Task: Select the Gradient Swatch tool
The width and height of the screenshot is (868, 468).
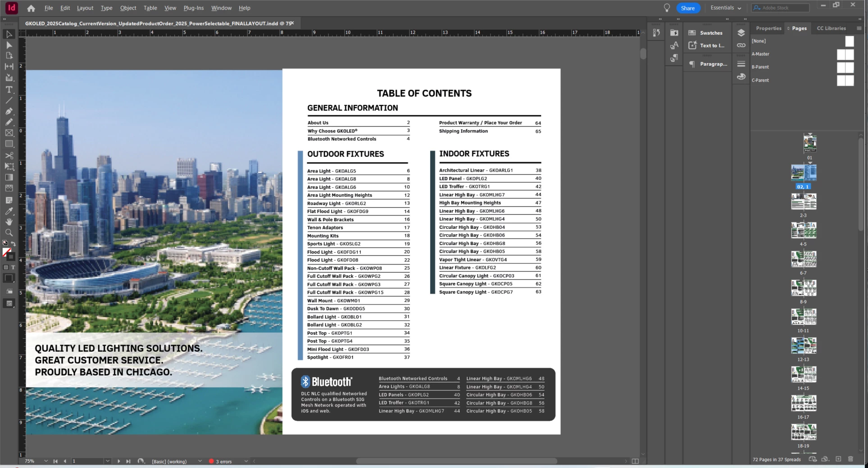Action: tap(9, 177)
